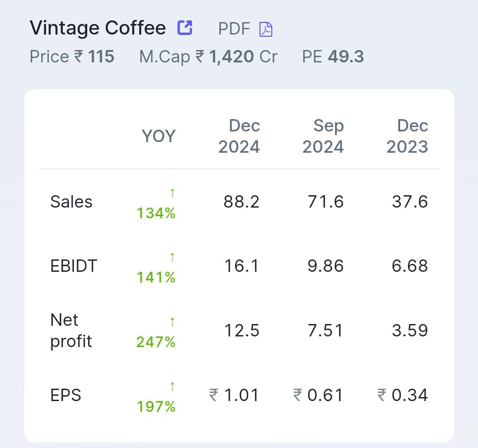Click the green up arrow above EPS 197%
This screenshot has width=478, height=448.
click(x=171, y=386)
